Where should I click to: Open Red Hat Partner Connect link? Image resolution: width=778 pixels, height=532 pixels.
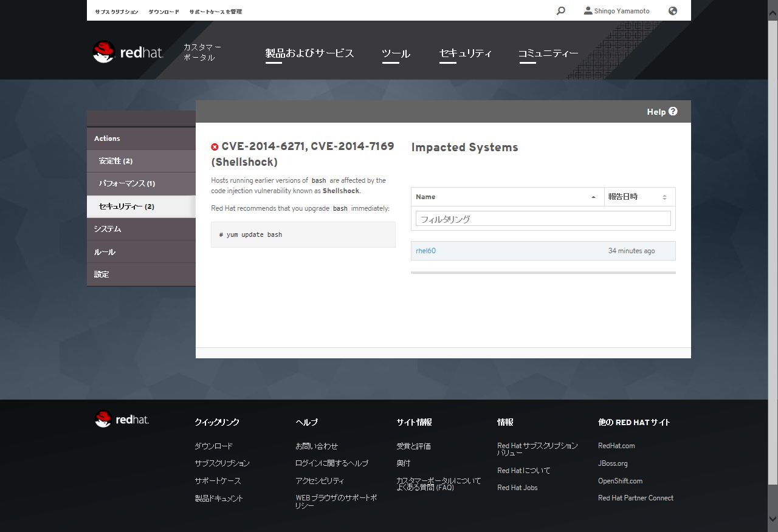[x=636, y=498]
